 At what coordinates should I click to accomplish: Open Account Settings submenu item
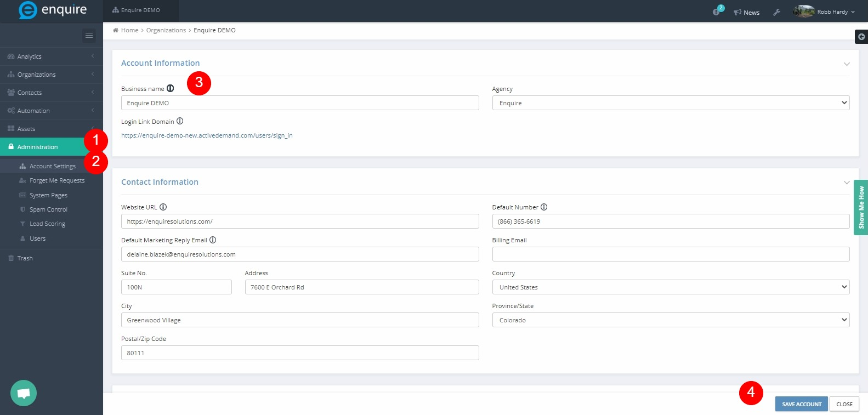(52, 166)
